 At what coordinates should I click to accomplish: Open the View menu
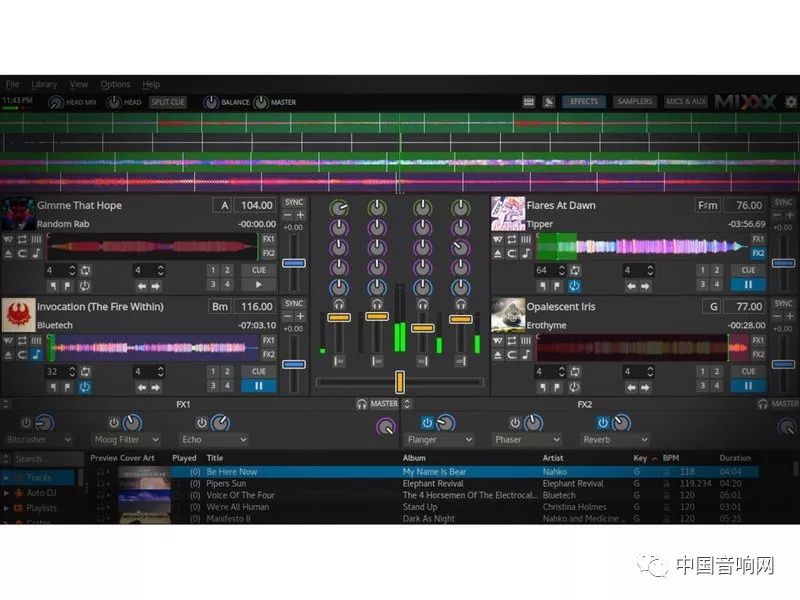coord(79,84)
